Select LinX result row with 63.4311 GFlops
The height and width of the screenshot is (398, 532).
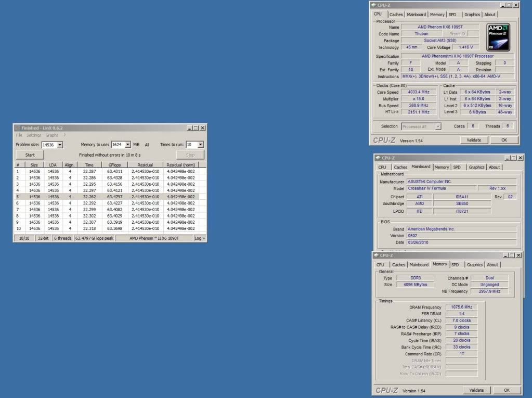pos(106,171)
